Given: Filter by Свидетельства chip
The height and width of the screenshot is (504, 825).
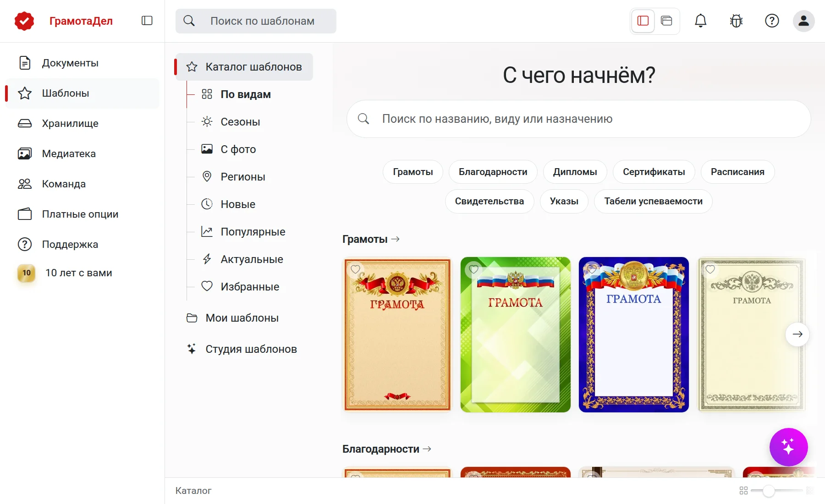Looking at the screenshot, I should click(489, 201).
